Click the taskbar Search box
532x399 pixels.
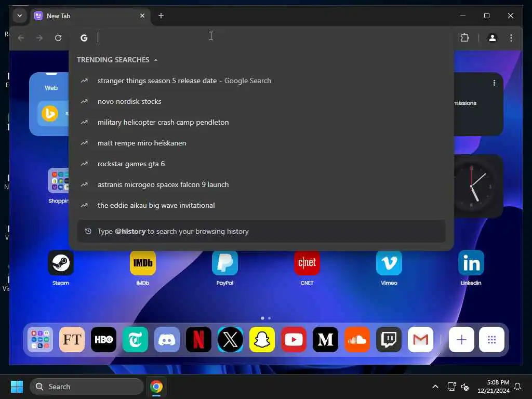87,387
